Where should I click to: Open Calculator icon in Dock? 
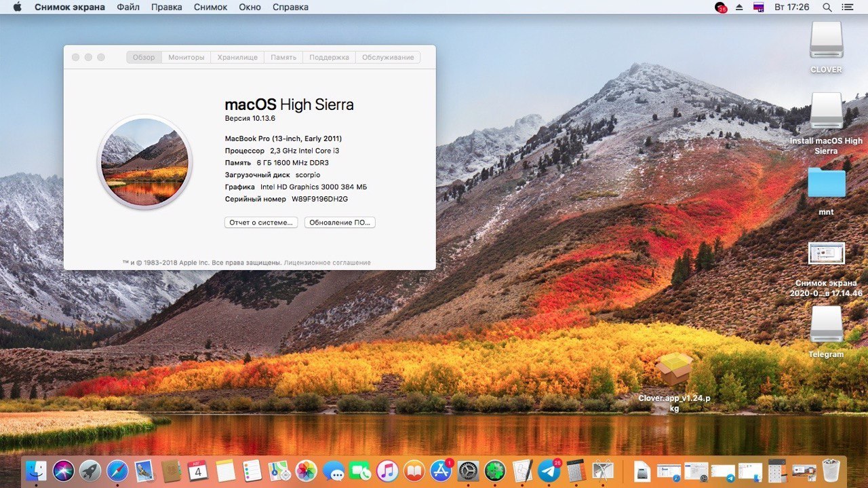tap(576, 470)
